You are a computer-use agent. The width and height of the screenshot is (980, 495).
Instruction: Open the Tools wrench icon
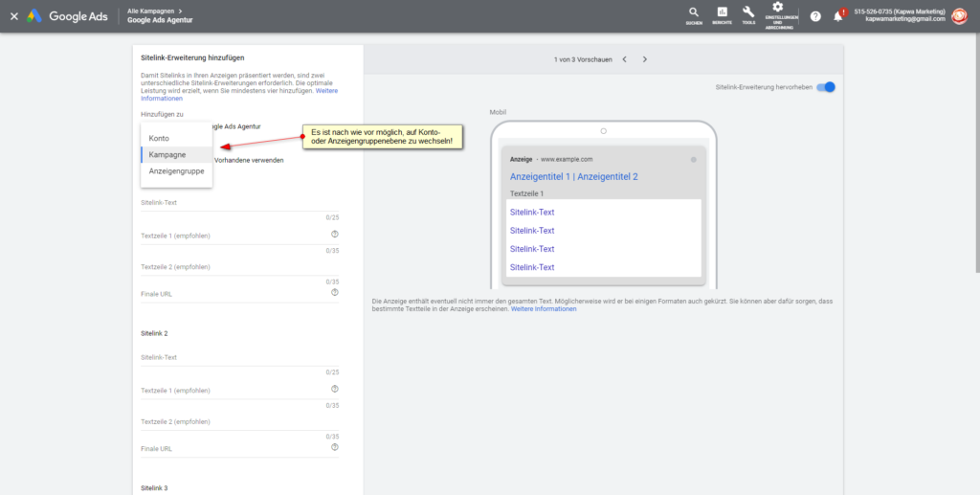click(748, 13)
